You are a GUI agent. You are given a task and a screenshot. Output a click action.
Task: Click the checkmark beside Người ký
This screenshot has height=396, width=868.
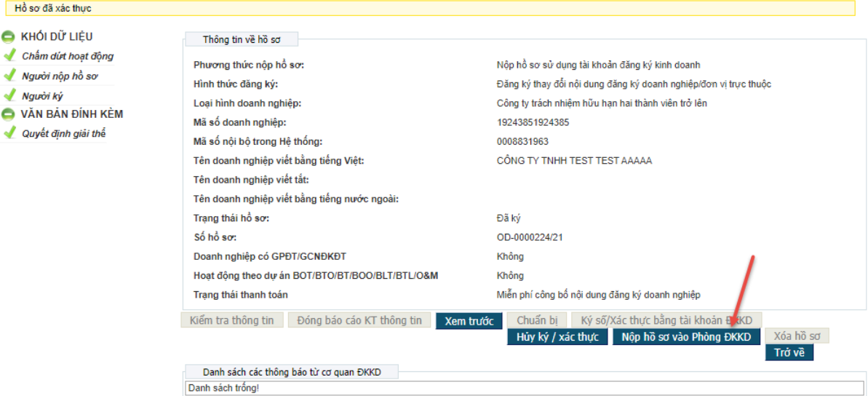9,96
